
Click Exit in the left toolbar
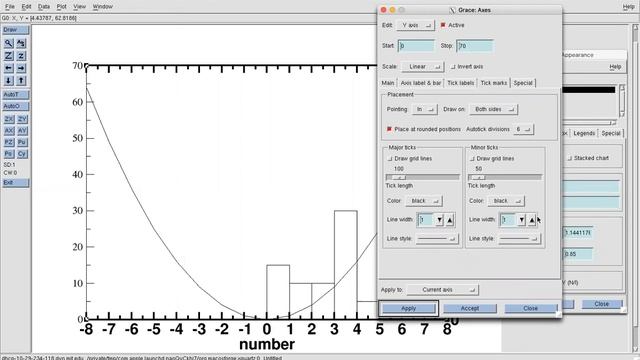click(16, 183)
